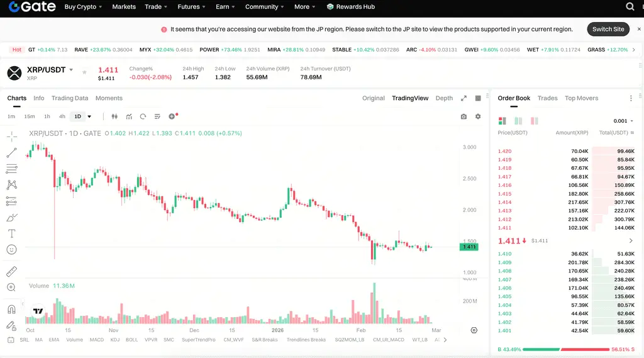Image resolution: width=644 pixels, height=358 pixels.
Task: Open the Futures dropdown menu
Action: (x=191, y=6)
